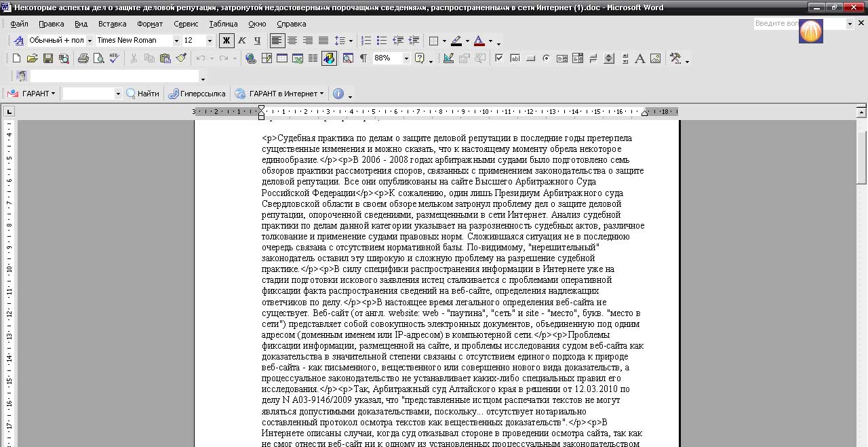Insert a Text Box control

click(x=515, y=58)
